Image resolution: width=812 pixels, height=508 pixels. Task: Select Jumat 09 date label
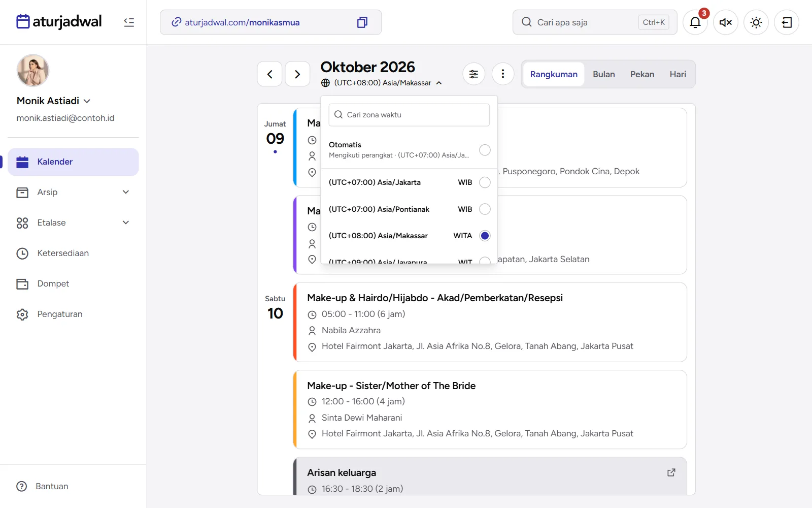tap(275, 134)
